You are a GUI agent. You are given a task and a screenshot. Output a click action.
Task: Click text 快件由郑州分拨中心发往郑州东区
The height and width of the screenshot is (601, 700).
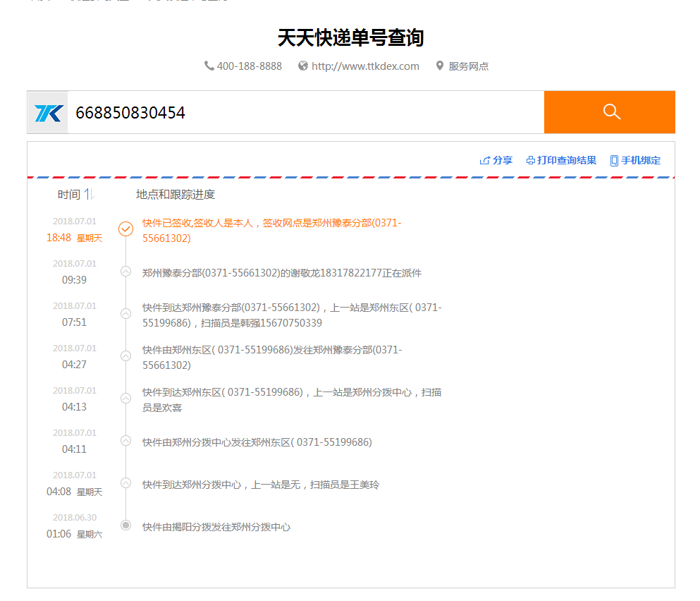pyautogui.click(x=257, y=442)
